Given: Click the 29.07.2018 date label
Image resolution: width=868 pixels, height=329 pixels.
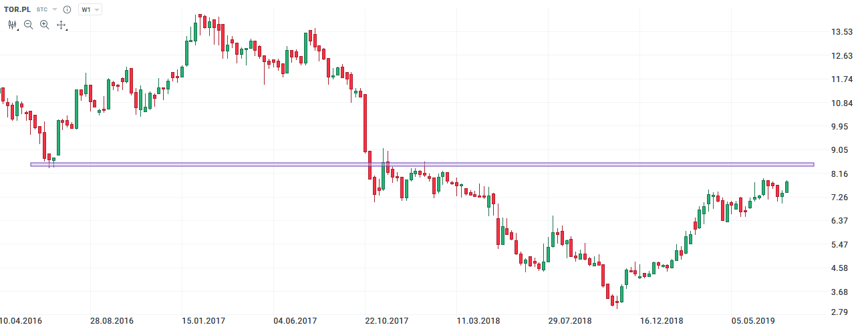Looking at the screenshot, I should coord(570,322).
